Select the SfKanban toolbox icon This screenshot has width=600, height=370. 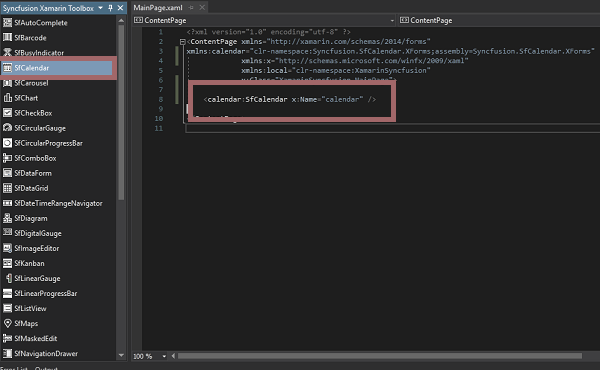tap(7, 263)
